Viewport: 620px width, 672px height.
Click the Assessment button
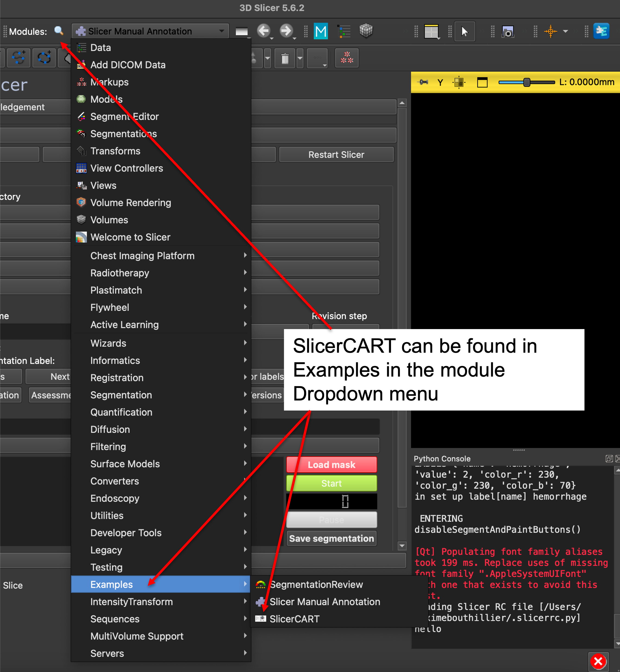50,395
